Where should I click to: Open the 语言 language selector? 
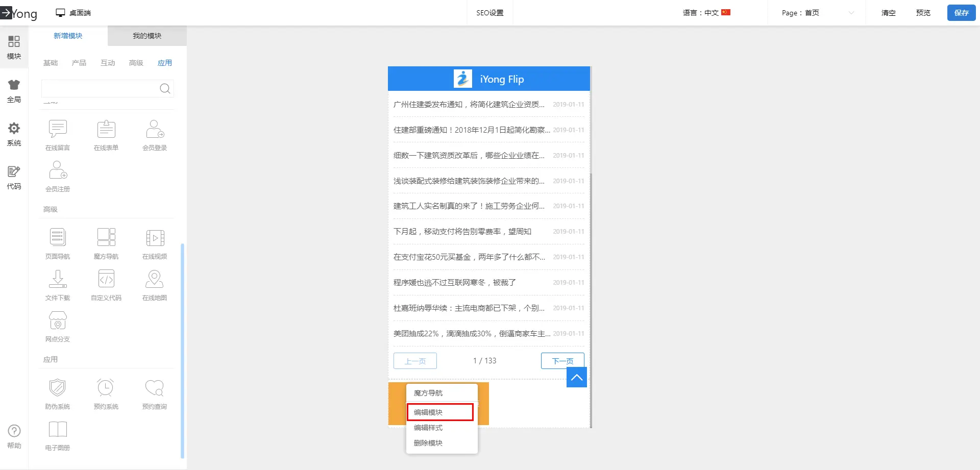[x=706, y=13]
